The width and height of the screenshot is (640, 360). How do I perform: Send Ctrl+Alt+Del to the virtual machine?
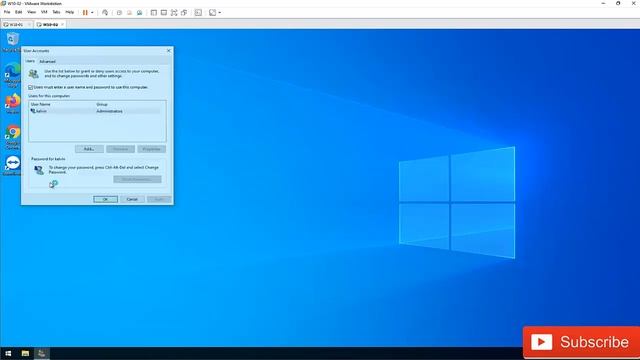105,13
